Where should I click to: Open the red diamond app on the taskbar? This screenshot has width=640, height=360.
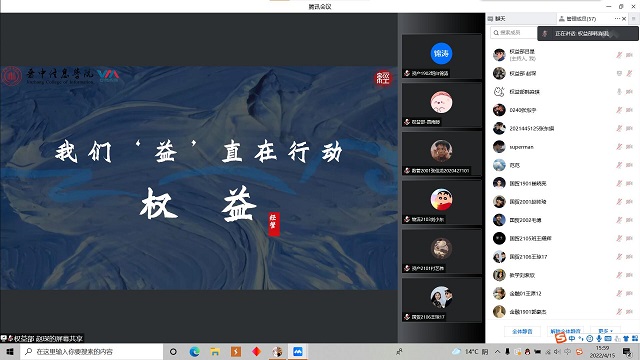(x=256, y=351)
